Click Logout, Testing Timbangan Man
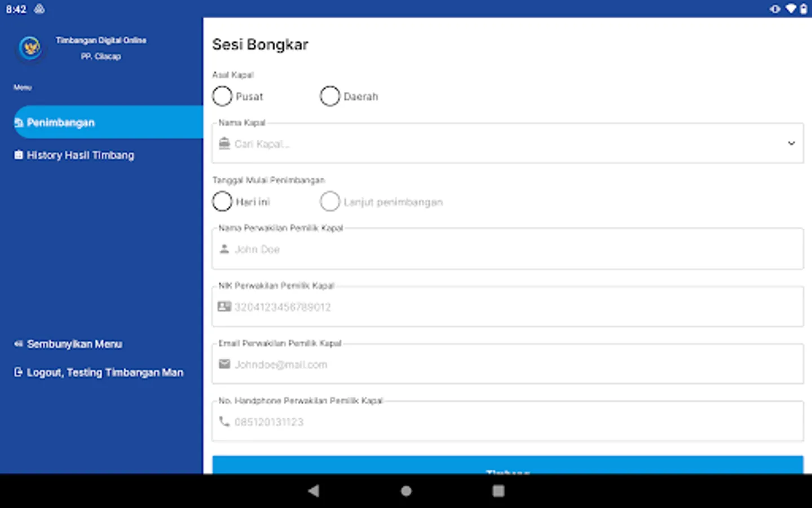 [x=99, y=373]
